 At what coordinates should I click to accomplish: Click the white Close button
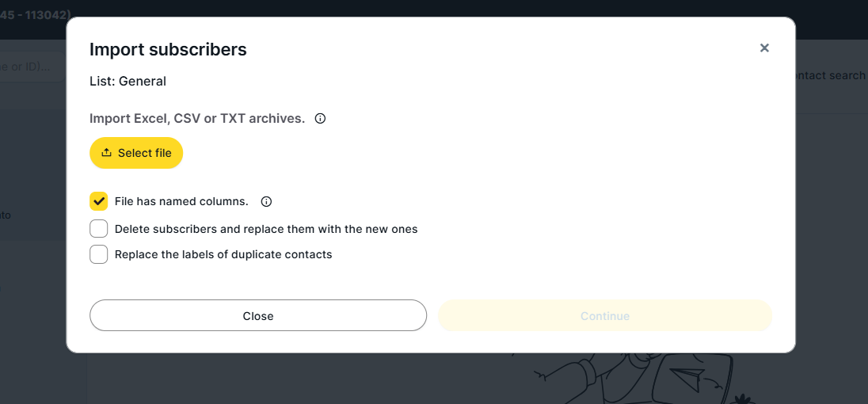click(x=258, y=315)
